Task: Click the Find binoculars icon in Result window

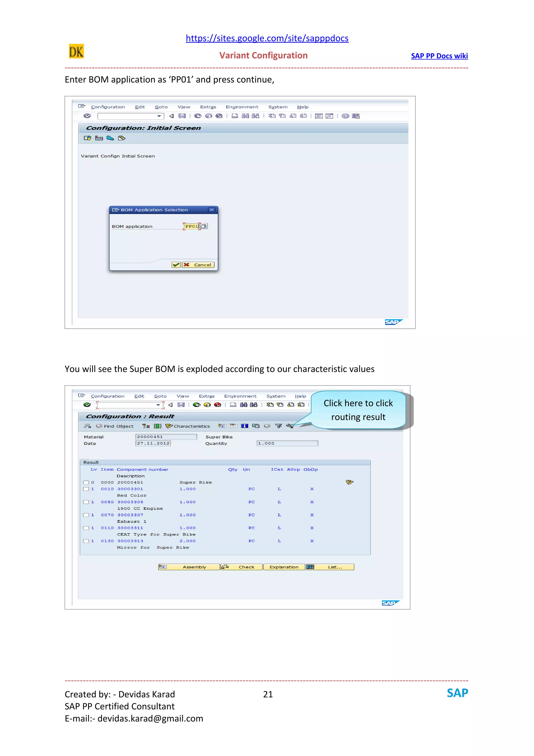Action: pos(244,405)
